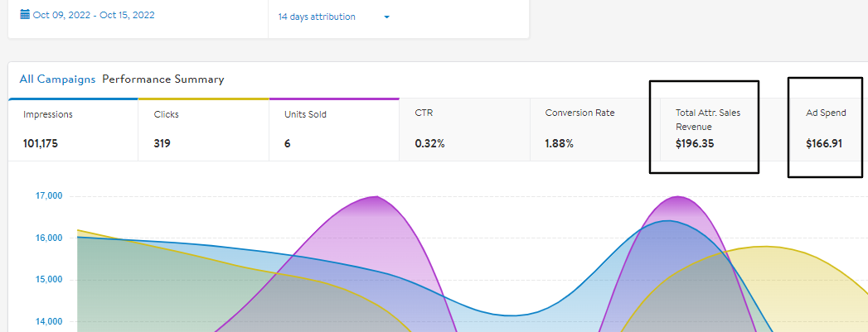
Task: Click the purple bar above Units Sold
Action: (334, 99)
